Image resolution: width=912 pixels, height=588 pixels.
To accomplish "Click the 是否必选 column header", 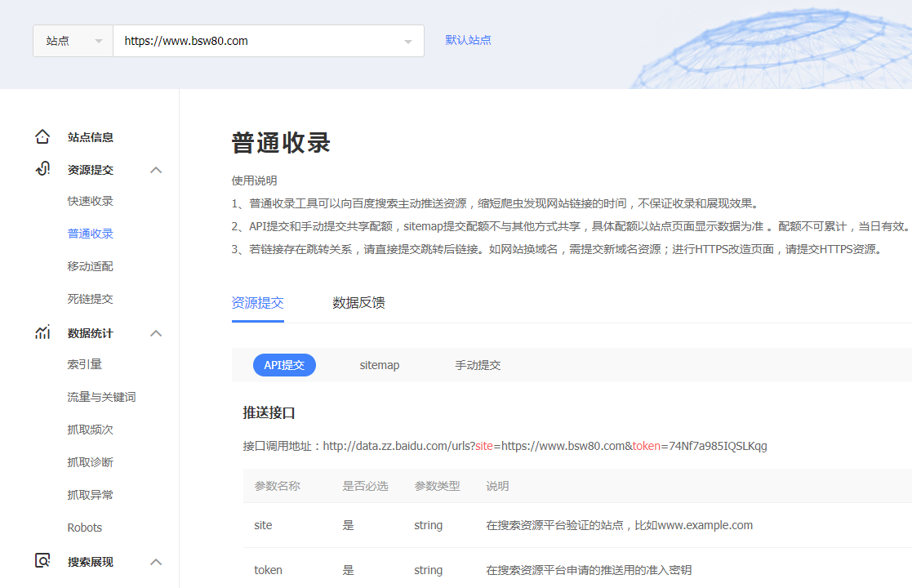I will [365, 486].
